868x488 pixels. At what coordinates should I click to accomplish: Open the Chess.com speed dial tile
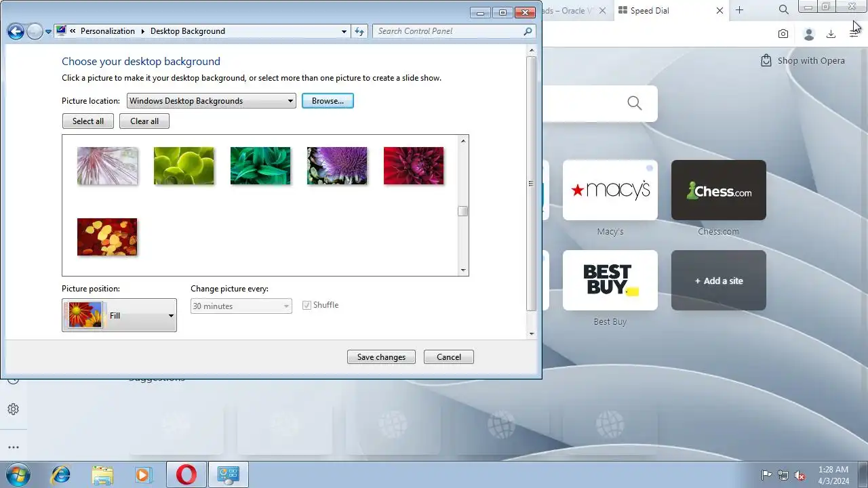click(719, 190)
